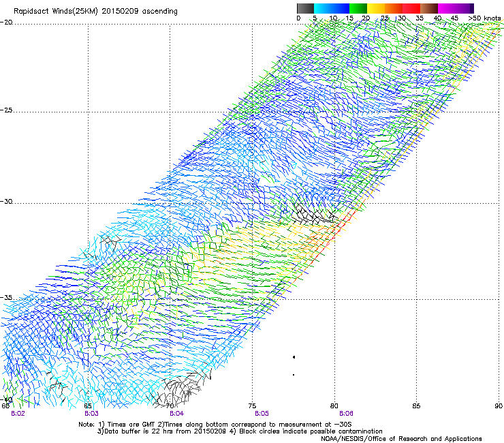
Task: Click the purple '8:03' time label
Action: [92, 414]
